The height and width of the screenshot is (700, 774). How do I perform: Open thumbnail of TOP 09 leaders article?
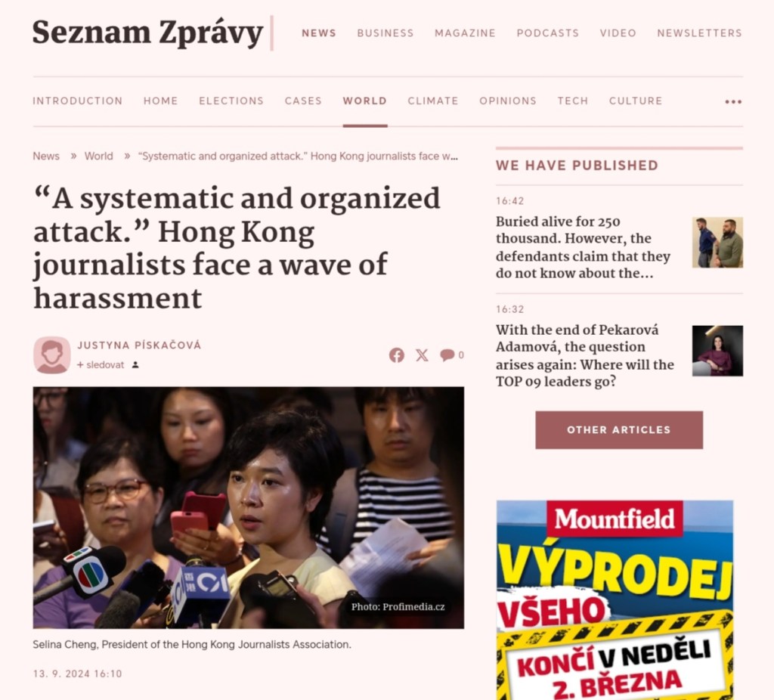717,351
